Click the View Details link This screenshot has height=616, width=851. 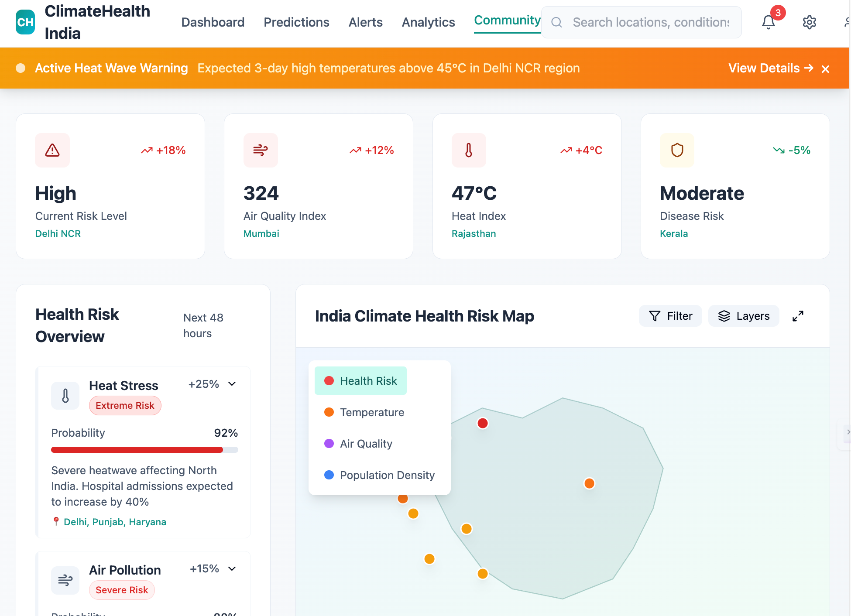pos(770,68)
